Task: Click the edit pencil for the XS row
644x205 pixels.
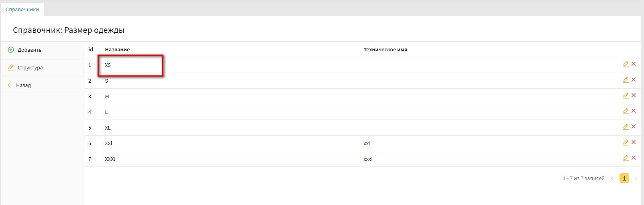Action: click(x=626, y=64)
